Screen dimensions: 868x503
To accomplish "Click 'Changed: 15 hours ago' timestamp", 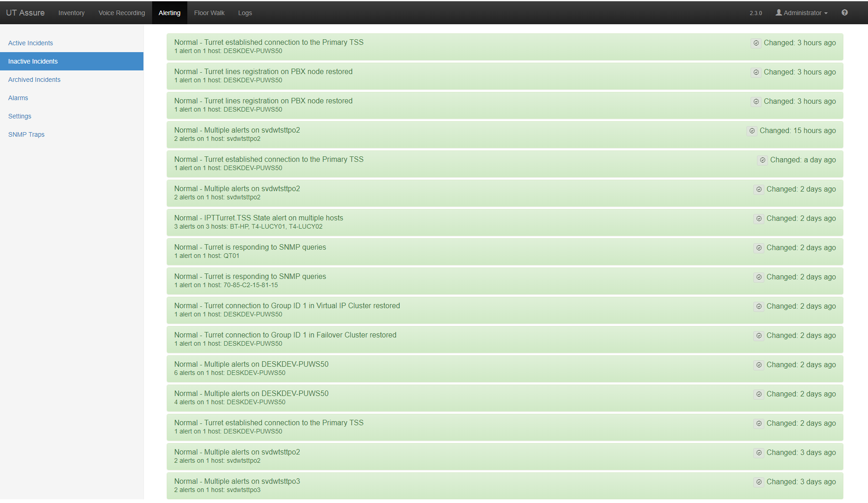I will [798, 131].
